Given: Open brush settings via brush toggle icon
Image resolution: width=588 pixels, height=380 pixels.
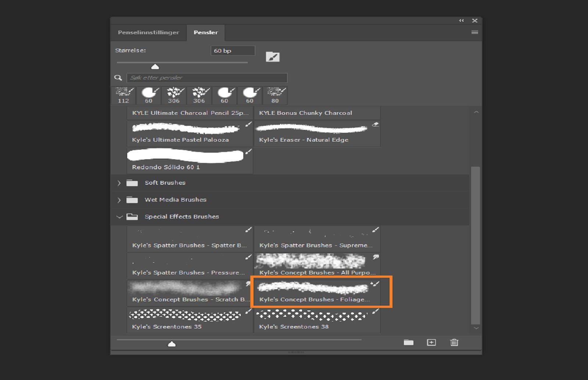Looking at the screenshot, I should [273, 57].
